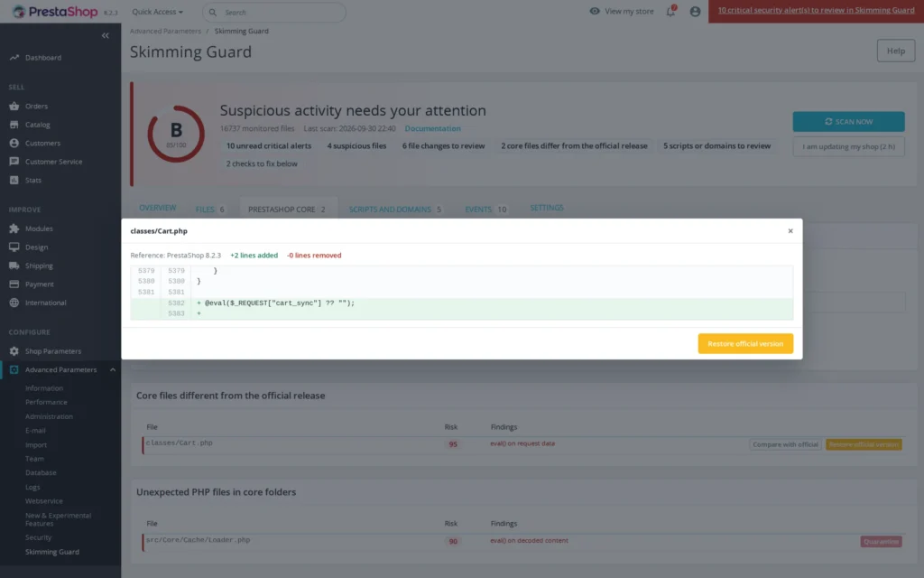924x578 pixels.
Task: Collapse the sidebar with the double-chevron icon
Action: pyautogui.click(x=105, y=35)
